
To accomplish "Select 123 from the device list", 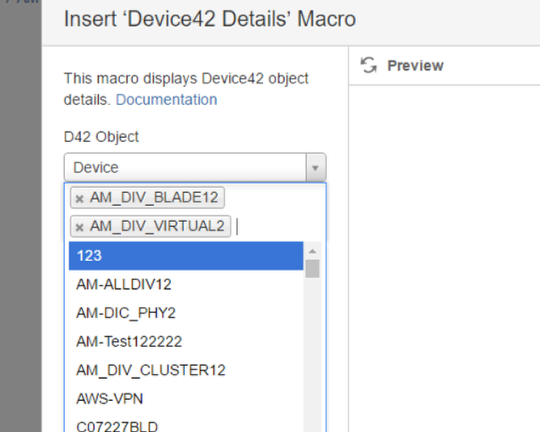I will [186, 256].
